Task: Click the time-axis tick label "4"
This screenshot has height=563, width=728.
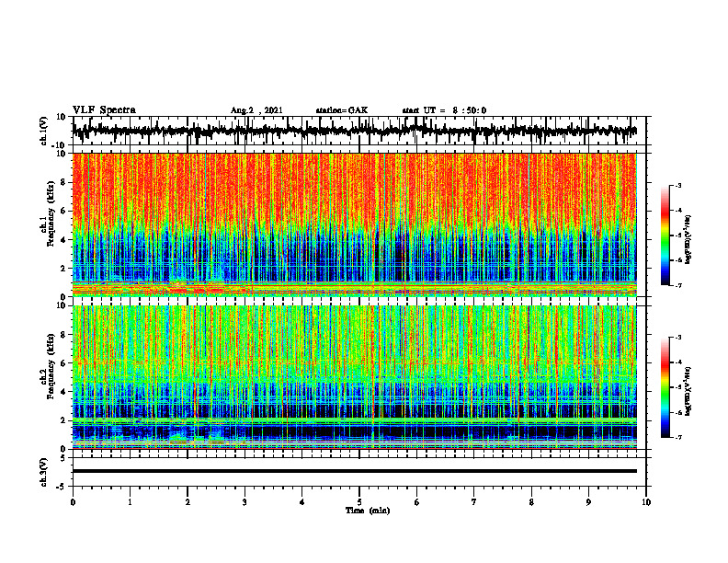Action: [x=302, y=502]
